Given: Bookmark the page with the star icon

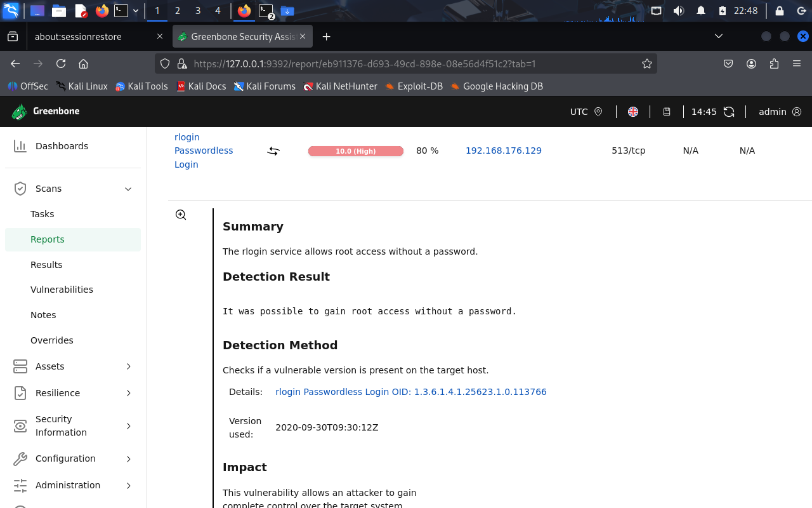Looking at the screenshot, I should 646,63.
